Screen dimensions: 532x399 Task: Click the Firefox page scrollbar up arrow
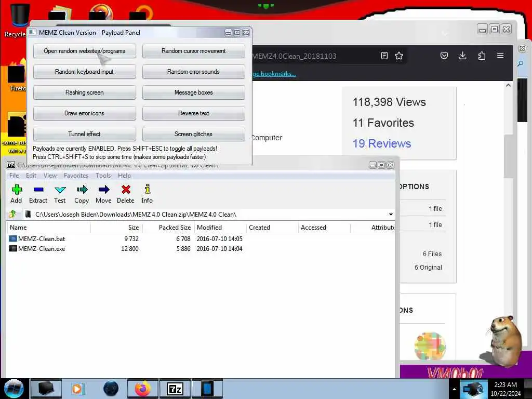click(x=508, y=86)
